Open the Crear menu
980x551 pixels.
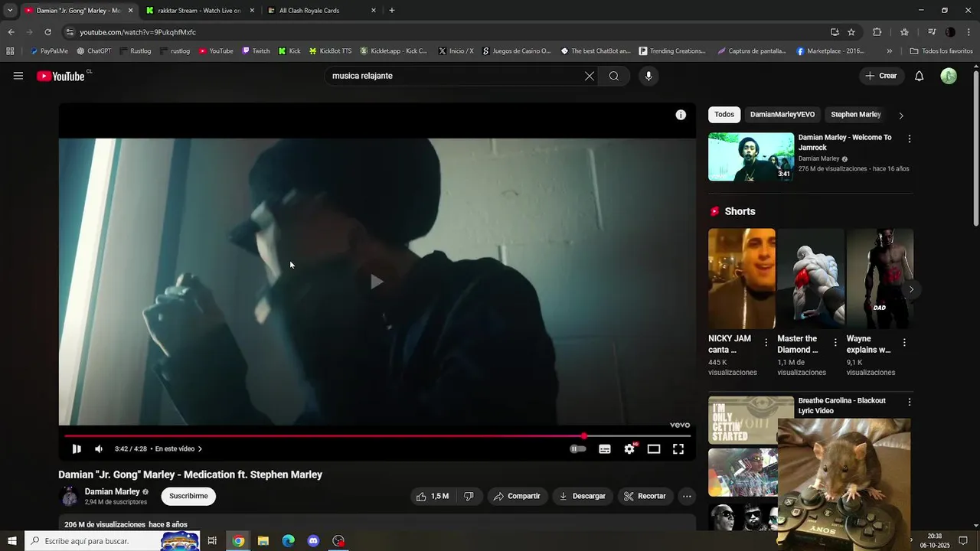(881, 76)
